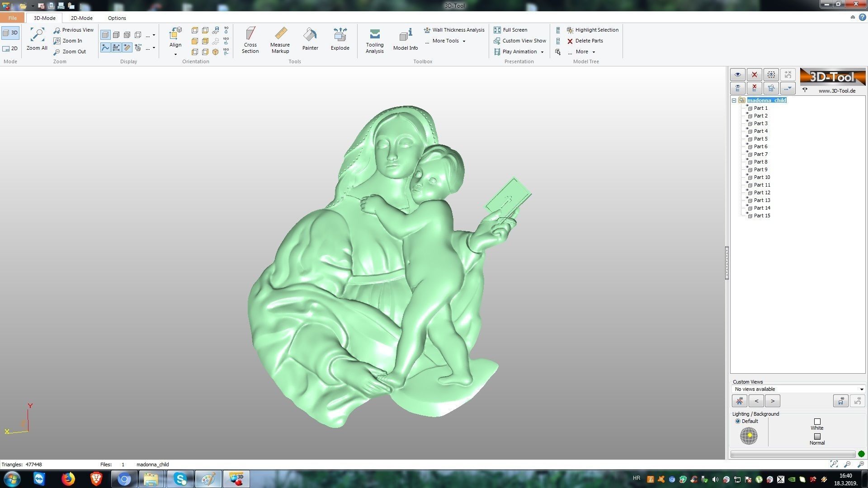Click Zoom In in the ribbon
Image resolution: width=868 pixels, height=488 pixels.
[x=68, y=41]
